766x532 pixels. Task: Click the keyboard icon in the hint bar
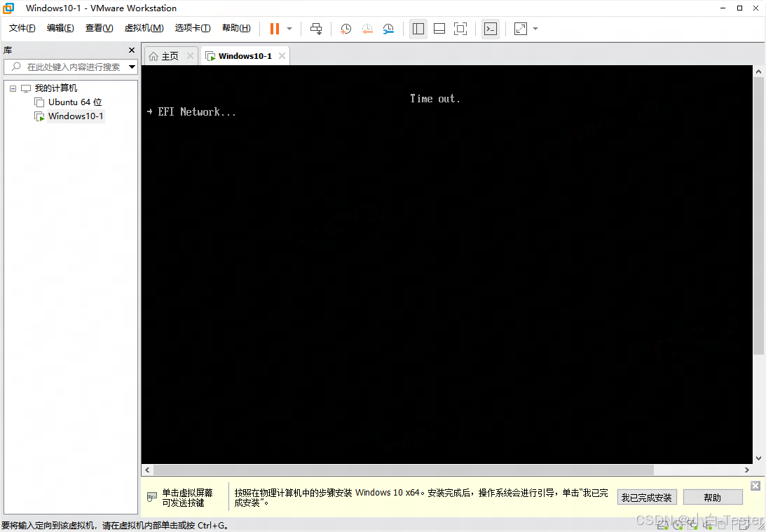[152, 498]
